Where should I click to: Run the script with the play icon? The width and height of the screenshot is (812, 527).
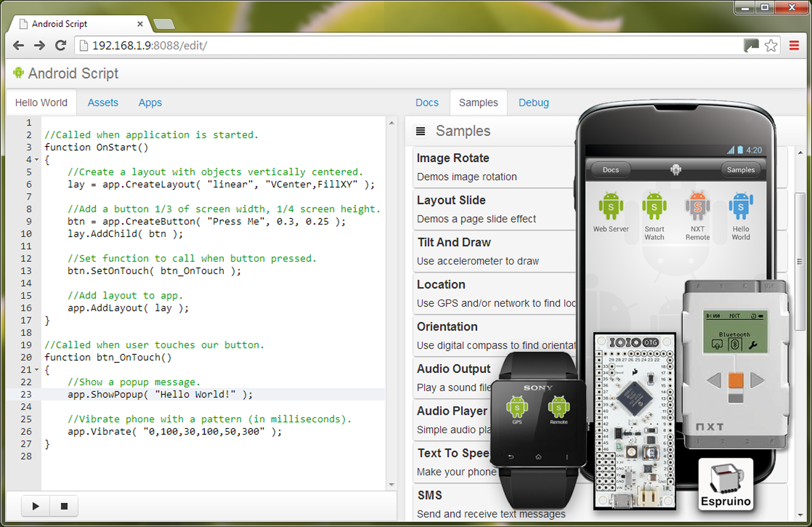[35, 506]
